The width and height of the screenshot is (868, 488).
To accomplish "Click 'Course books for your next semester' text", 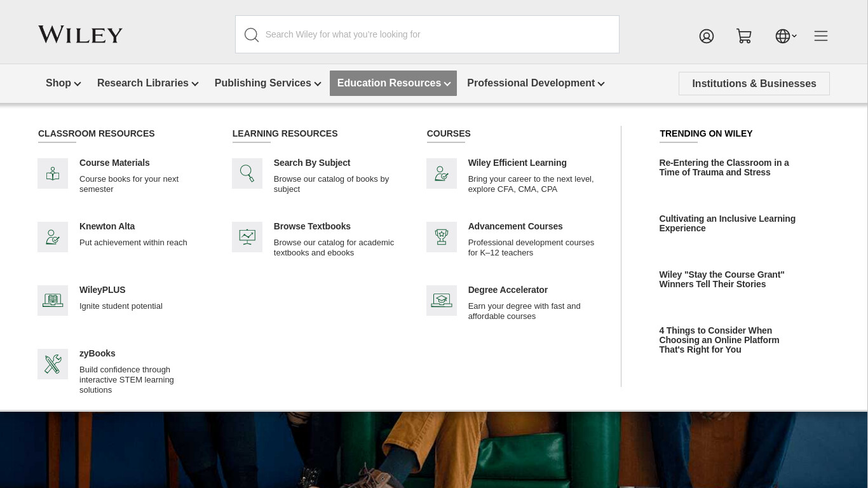I will (x=129, y=184).
